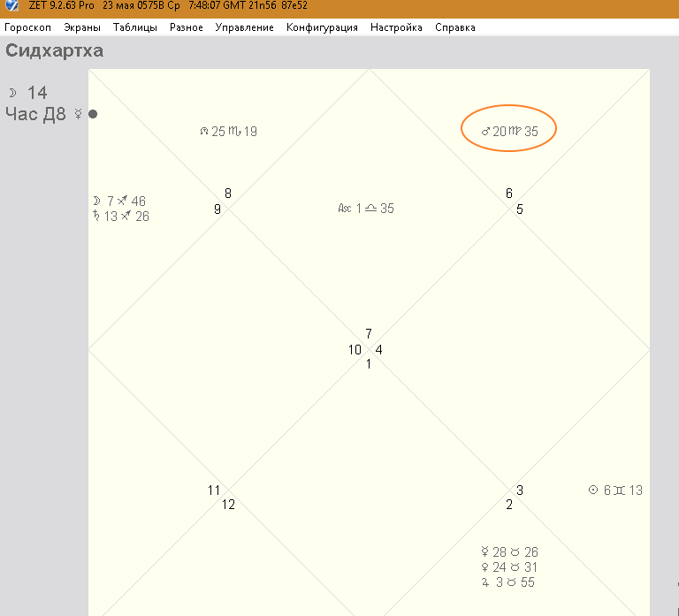Select Ascendant at 1 Libra 35
Viewport: 679px width, 616px height.
tap(366, 209)
